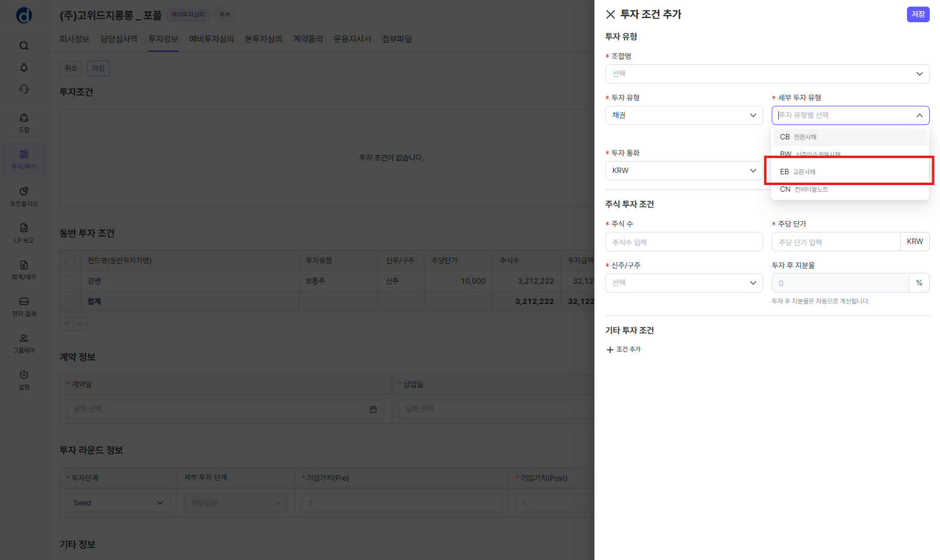The width and height of the screenshot is (940, 560).
Task: Toggle the table header select-all checkbox
Action: tap(70, 261)
